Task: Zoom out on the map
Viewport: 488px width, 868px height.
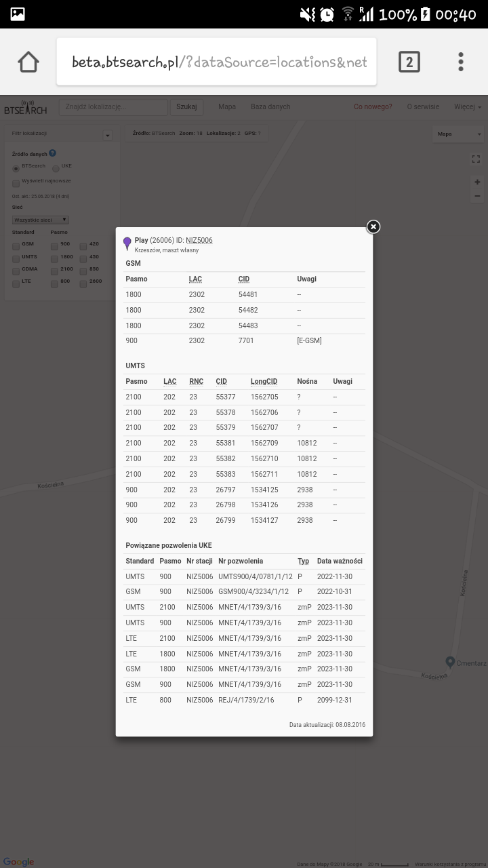Action: [477, 196]
